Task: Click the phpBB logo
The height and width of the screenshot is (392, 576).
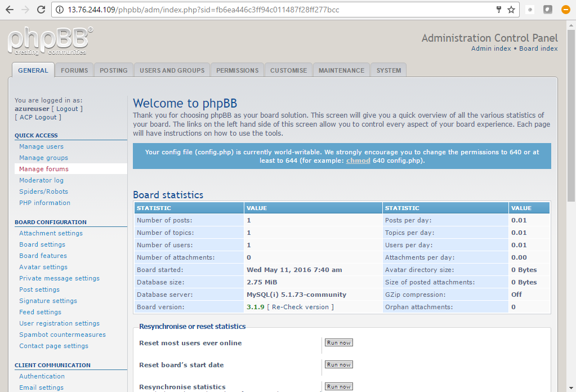Action: pos(50,41)
